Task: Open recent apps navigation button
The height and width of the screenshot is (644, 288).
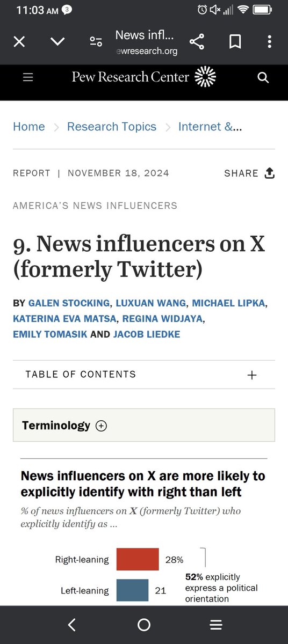Action: click(x=216, y=625)
